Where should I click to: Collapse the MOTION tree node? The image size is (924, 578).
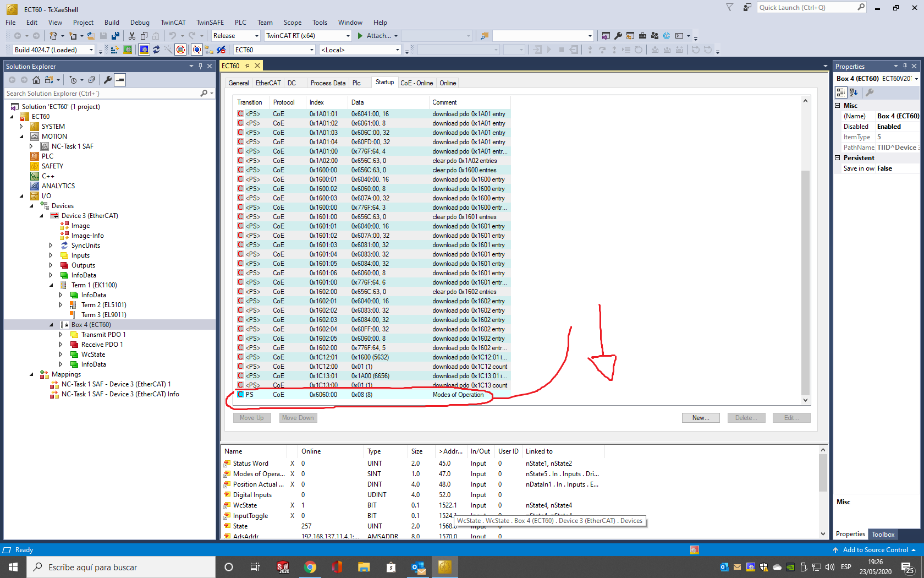(x=21, y=137)
